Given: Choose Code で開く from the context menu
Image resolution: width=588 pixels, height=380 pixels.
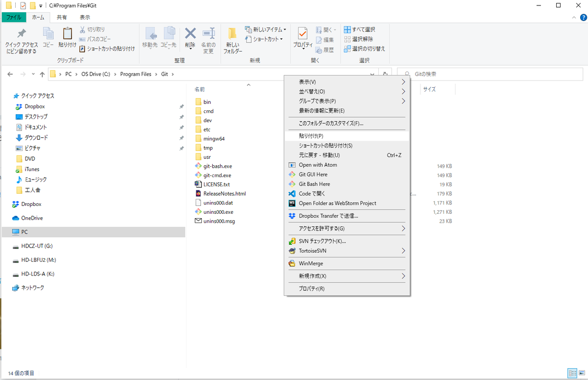Looking at the screenshot, I should click(x=347, y=194).
